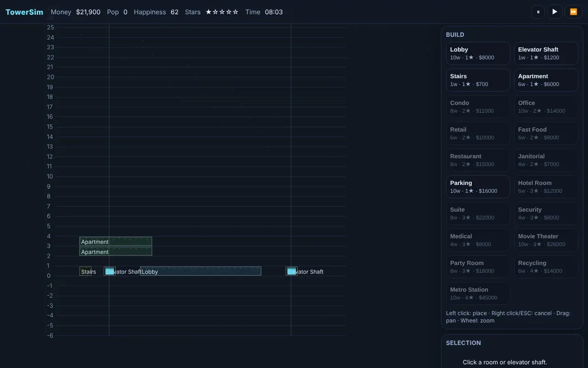Click the Happiness value 62
Viewport: 588px width, 368px height.
tap(175, 12)
